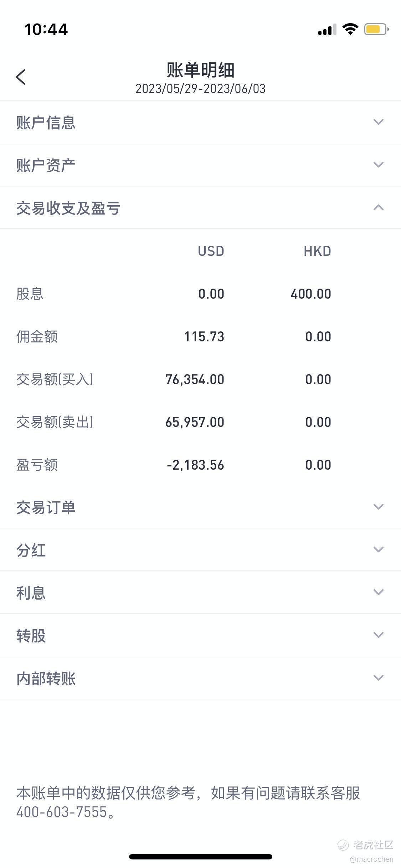401x868 pixels.
Task: Tap the 盈亏额 value -2,183.56
Action: click(x=195, y=465)
